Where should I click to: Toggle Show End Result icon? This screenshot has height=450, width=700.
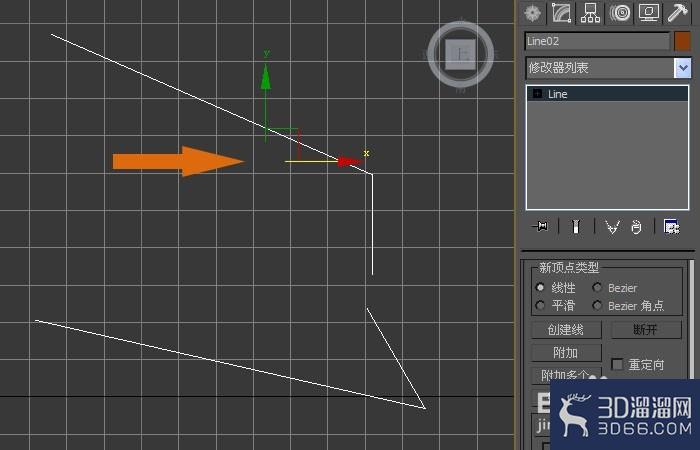pyautogui.click(x=576, y=227)
